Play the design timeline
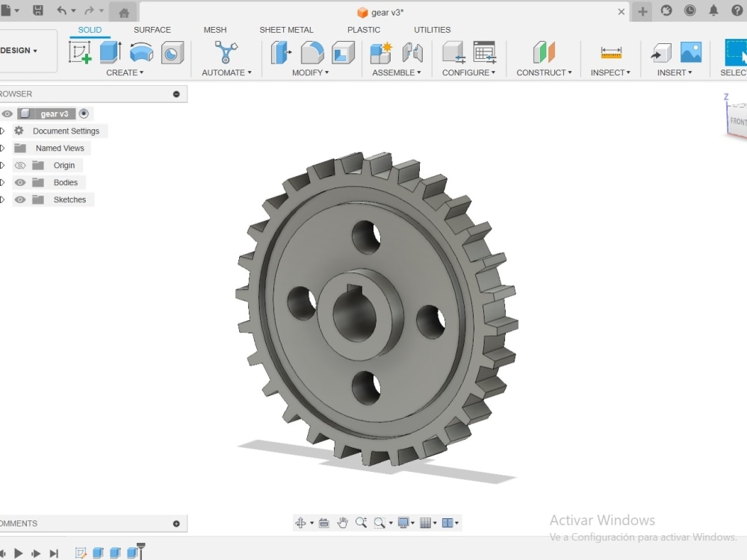This screenshot has height=560, width=747. (18, 553)
